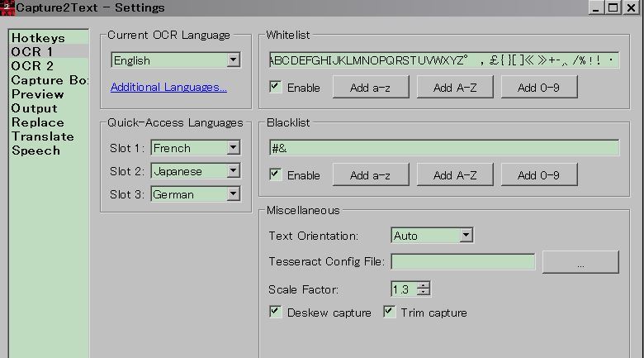Image resolution: width=644 pixels, height=358 pixels.
Task: Switch to the Translate settings page
Action: [49, 136]
